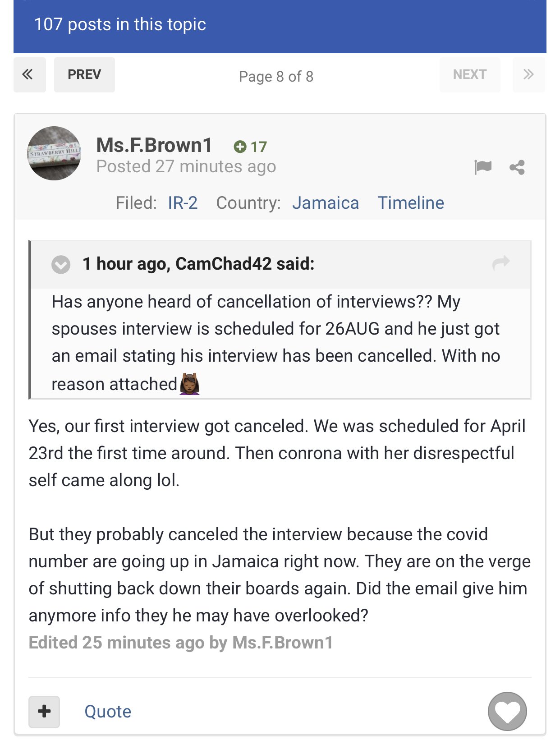Jump to first page double-chevron
The width and height of the screenshot is (560, 754).
tap(29, 75)
